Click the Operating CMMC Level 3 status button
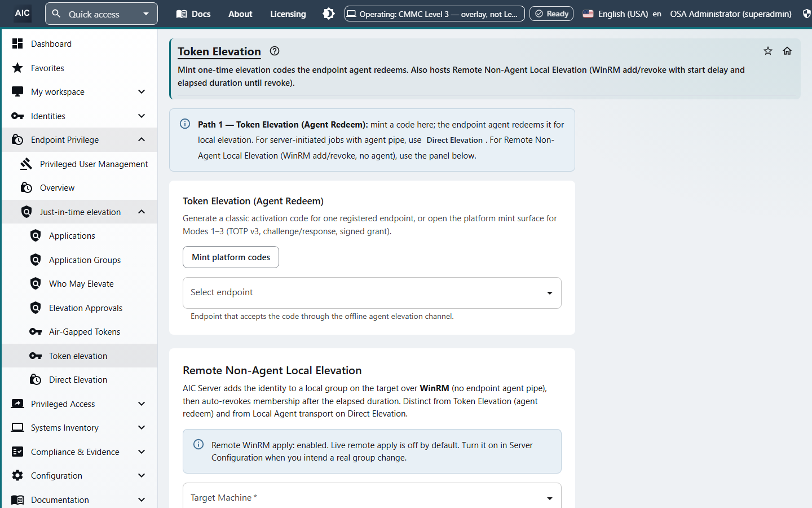 click(435, 14)
